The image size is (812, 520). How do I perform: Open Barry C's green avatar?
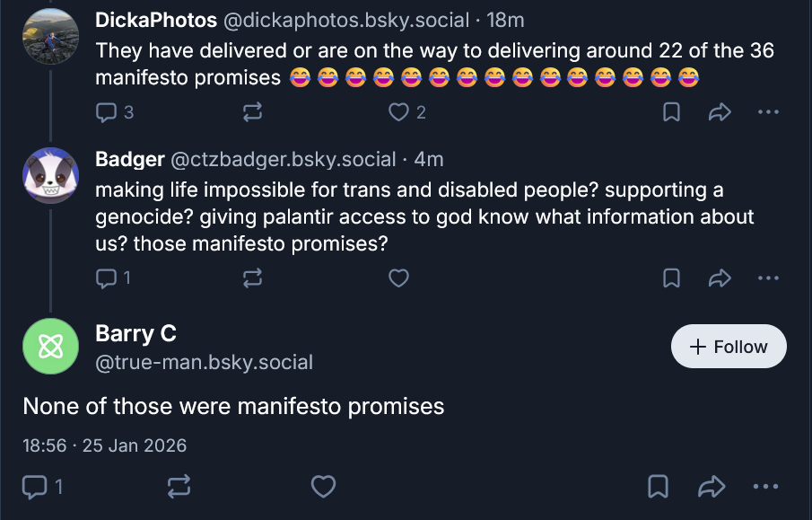coord(51,345)
